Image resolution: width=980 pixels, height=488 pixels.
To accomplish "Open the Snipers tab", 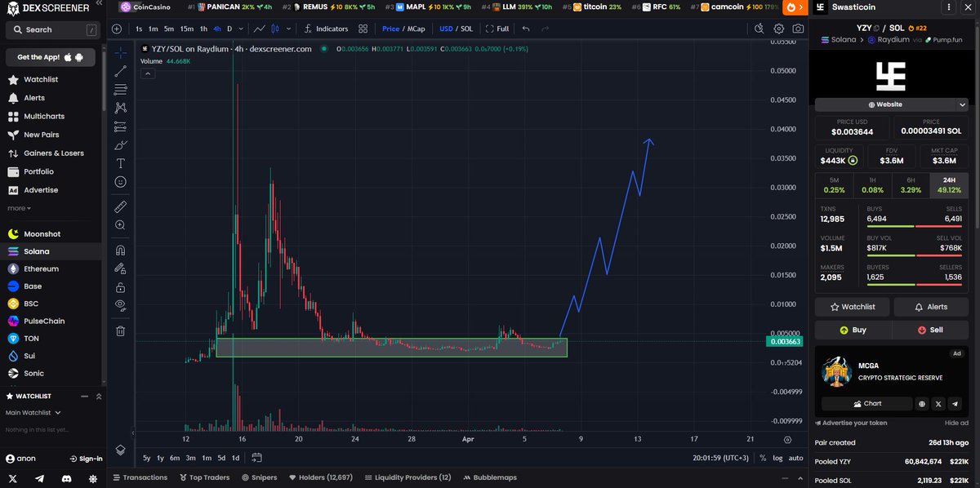I will (x=258, y=477).
